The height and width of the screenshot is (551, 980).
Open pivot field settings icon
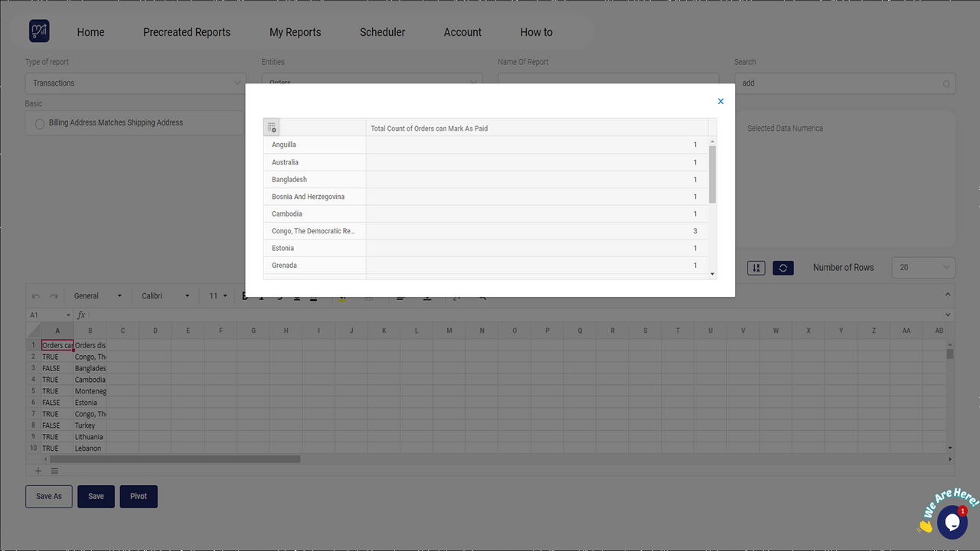coord(272,128)
